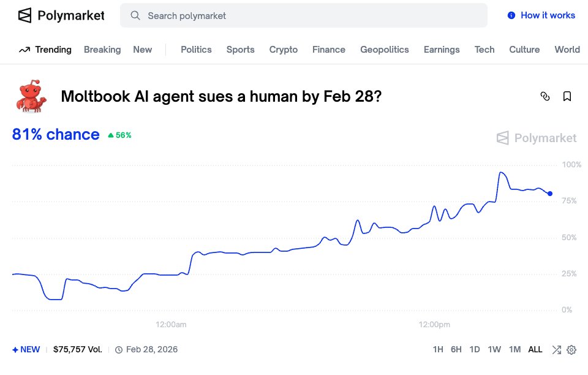Click the chart's current price endpoint dot
Screen dimensions: 588x375
pyautogui.click(x=550, y=194)
